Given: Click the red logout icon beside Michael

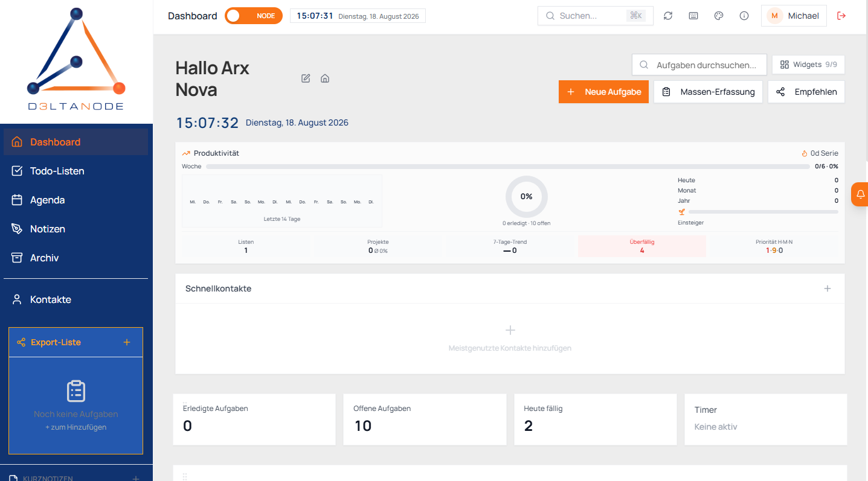Looking at the screenshot, I should 841,16.
